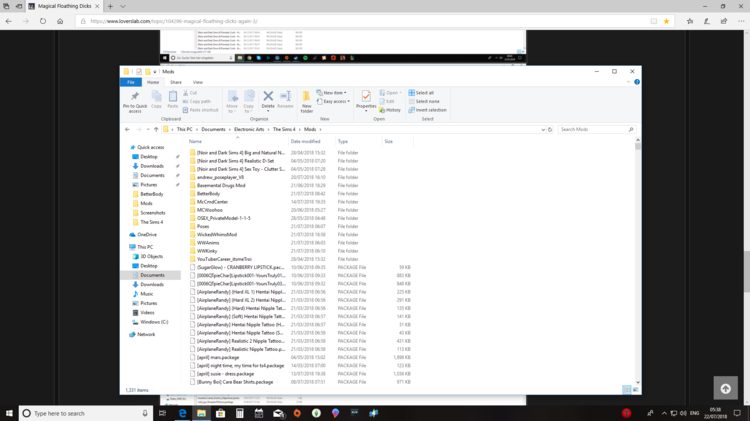Click Electronic Arts in the breadcrumb
Viewport: 750px width, 421px height.
(249, 130)
